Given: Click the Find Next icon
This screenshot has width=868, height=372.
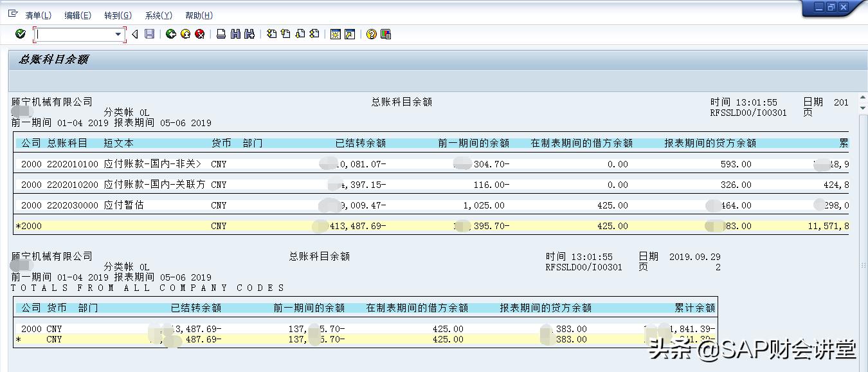Looking at the screenshot, I should tap(249, 33).
